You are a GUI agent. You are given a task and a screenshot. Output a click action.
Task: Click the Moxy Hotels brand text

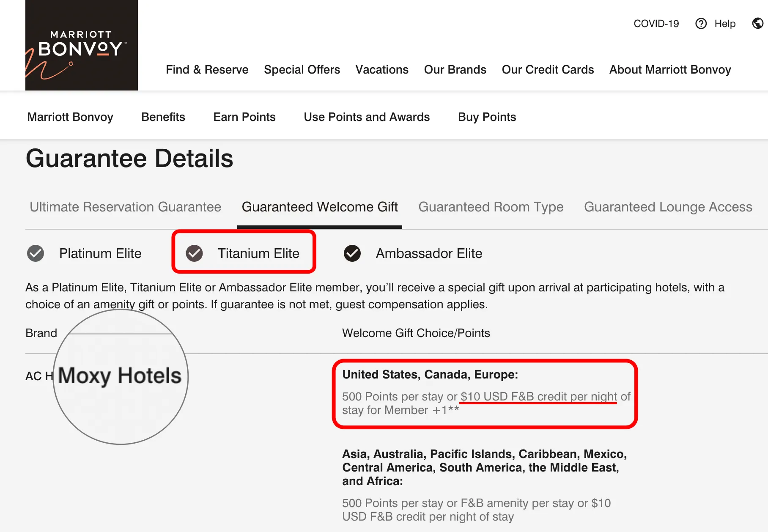tap(120, 376)
